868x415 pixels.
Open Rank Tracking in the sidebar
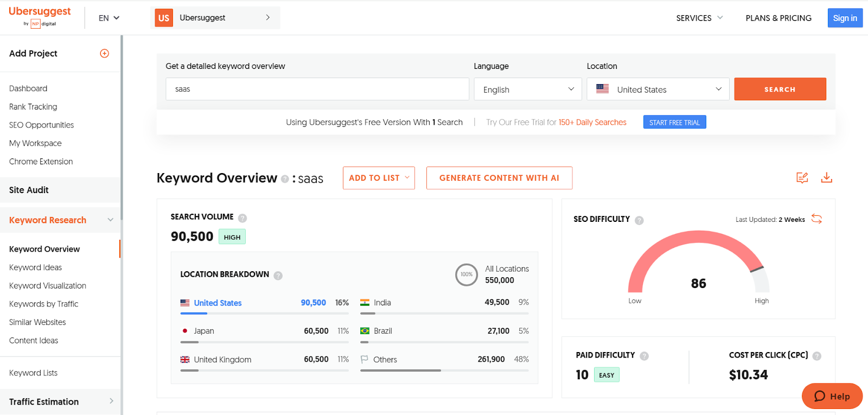pyautogui.click(x=33, y=107)
